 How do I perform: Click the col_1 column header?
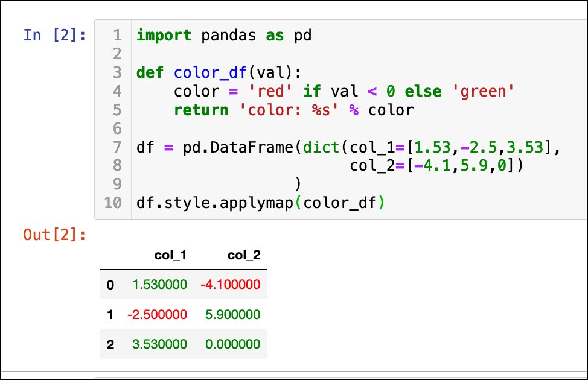(x=170, y=255)
